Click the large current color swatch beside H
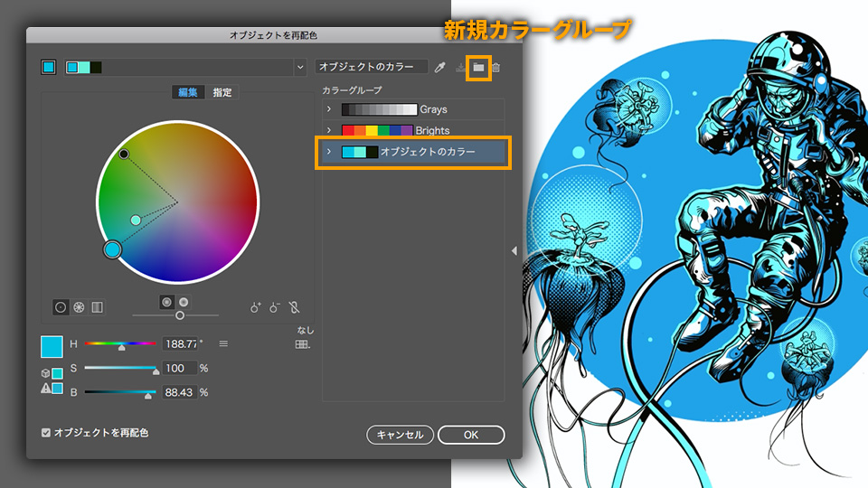This screenshot has width=868, height=488. click(52, 346)
